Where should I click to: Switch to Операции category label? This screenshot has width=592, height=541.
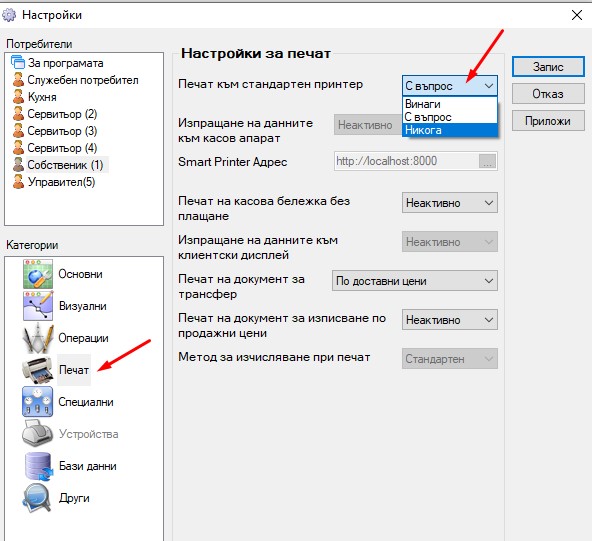(x=83, y=338)
